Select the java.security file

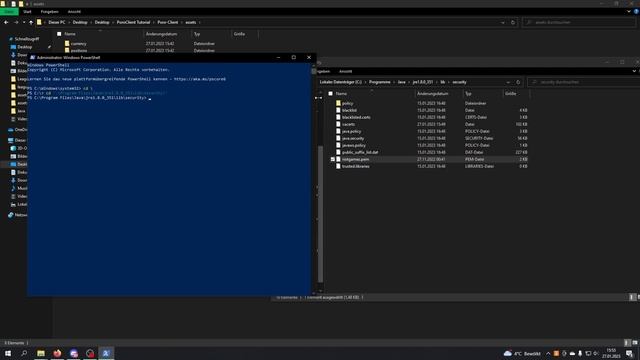(353, 138)
